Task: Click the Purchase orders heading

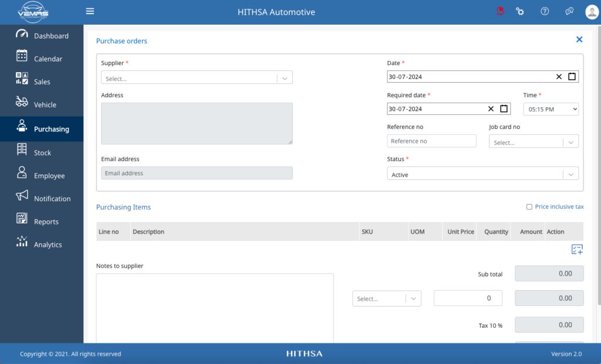Action: (x=121, y=41)
